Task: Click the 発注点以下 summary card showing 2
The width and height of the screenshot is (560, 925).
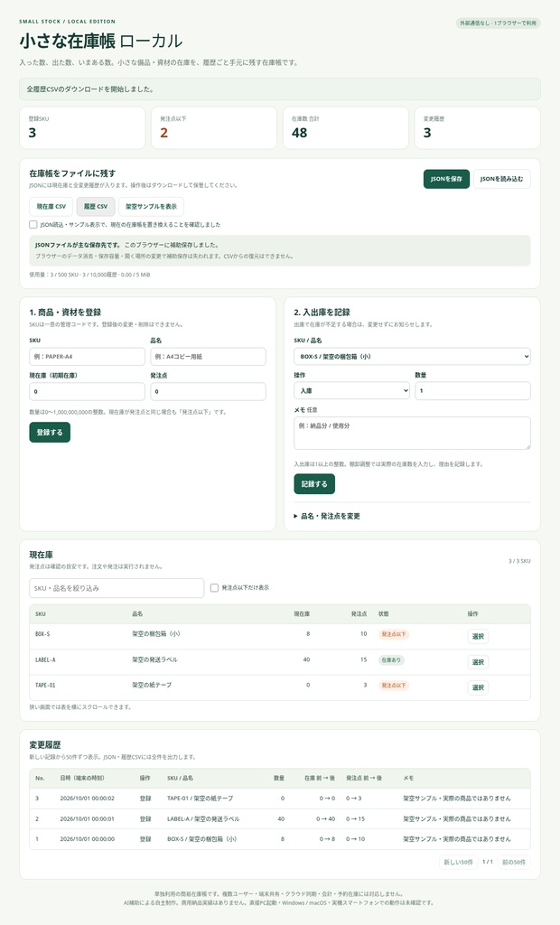Action: [214, 127]
